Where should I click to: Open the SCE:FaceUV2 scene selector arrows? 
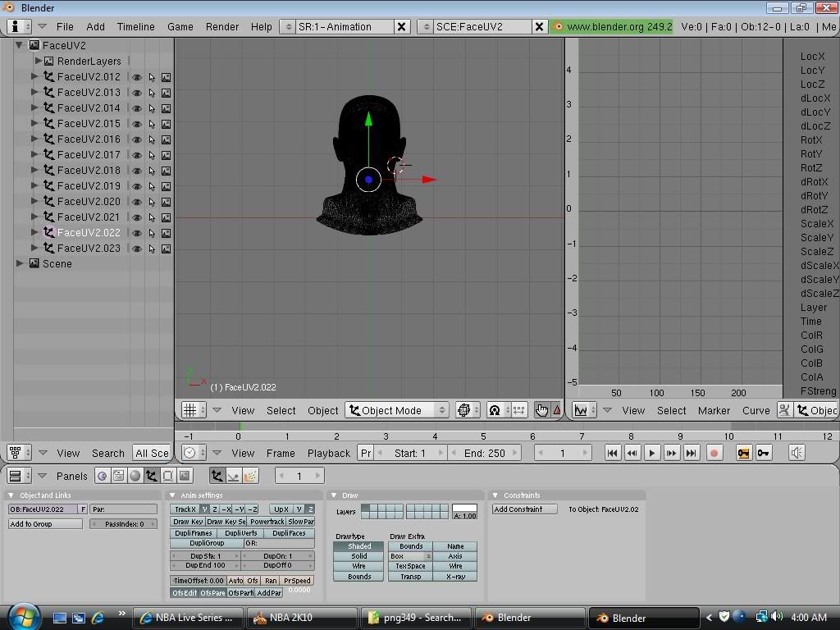point(426,27)
